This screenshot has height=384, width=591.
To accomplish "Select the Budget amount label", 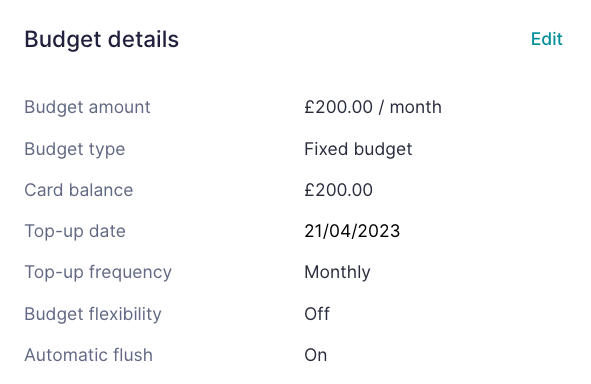I will click(x=87, y=107).
